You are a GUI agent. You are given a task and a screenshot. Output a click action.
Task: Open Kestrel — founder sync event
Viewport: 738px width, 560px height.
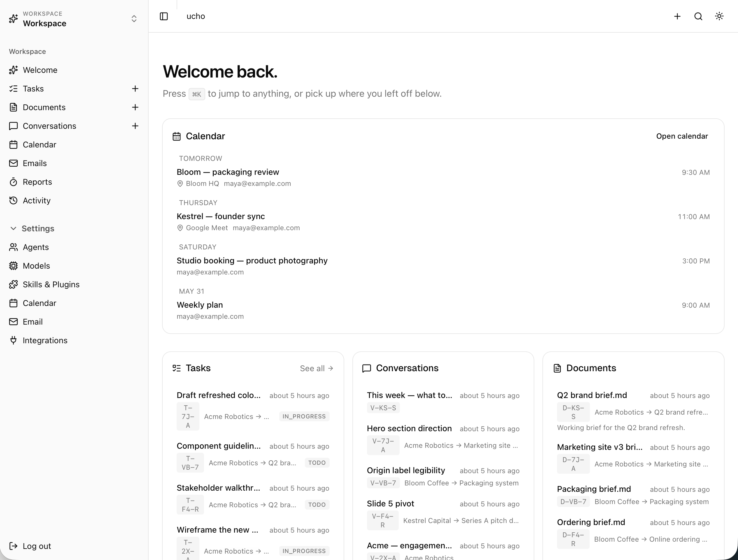[x=443, y=222]
